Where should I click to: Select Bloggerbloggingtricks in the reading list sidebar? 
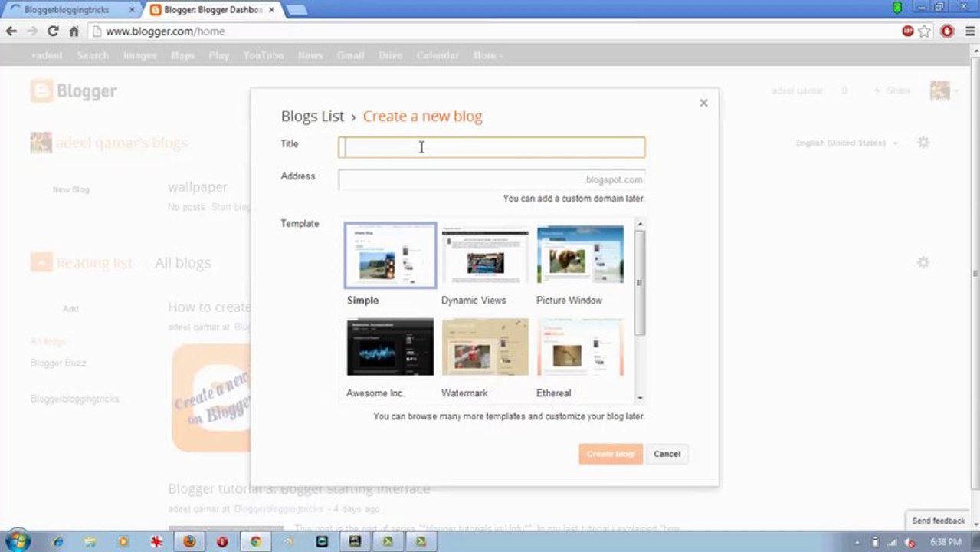point(75,399)
